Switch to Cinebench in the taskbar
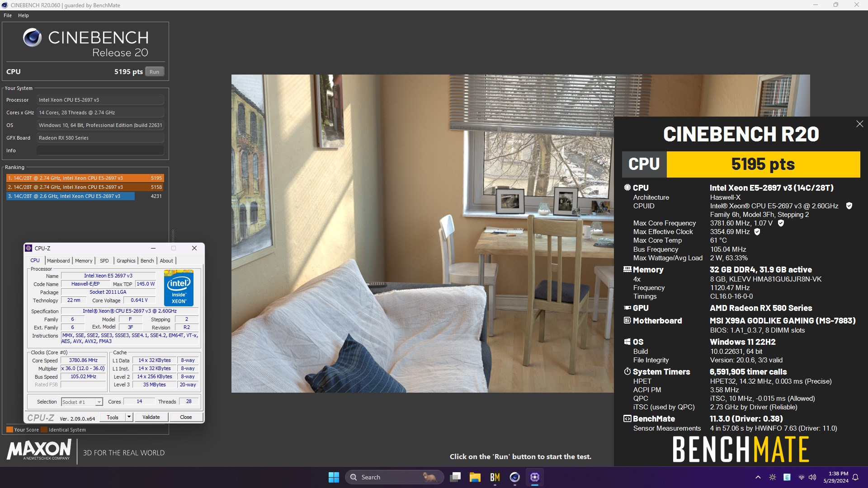Image resolution: width=868 pixels, height=488 pixels. [514, 477]
